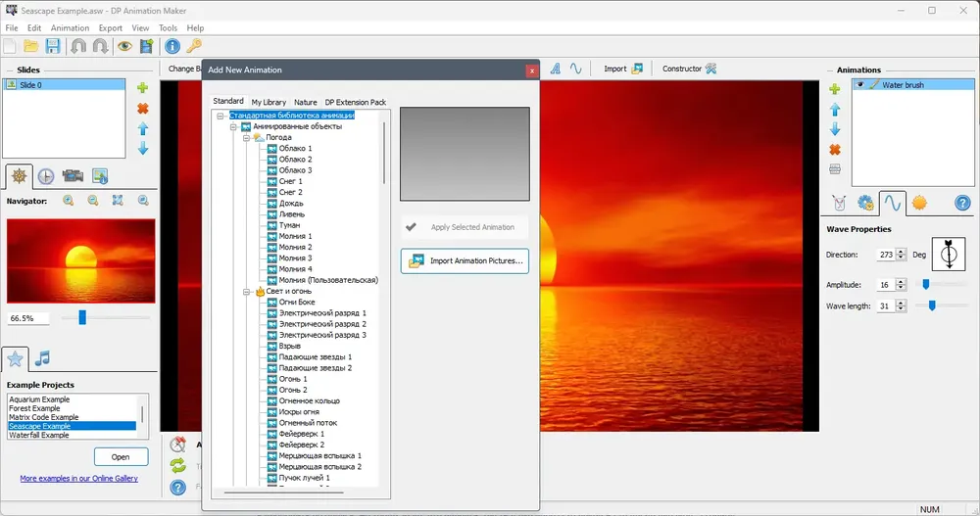Toggle visibility eye of Water brush animation

pyautogui.click(x=860, y=84)
